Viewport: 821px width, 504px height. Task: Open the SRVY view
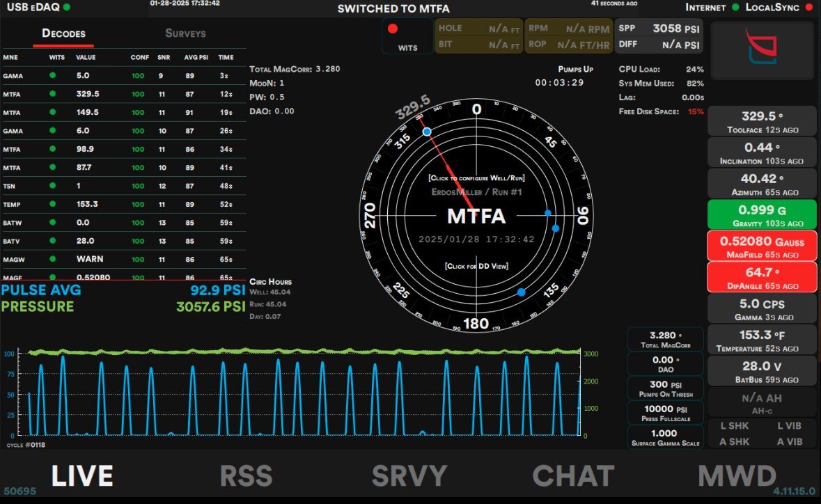point(409,475)
